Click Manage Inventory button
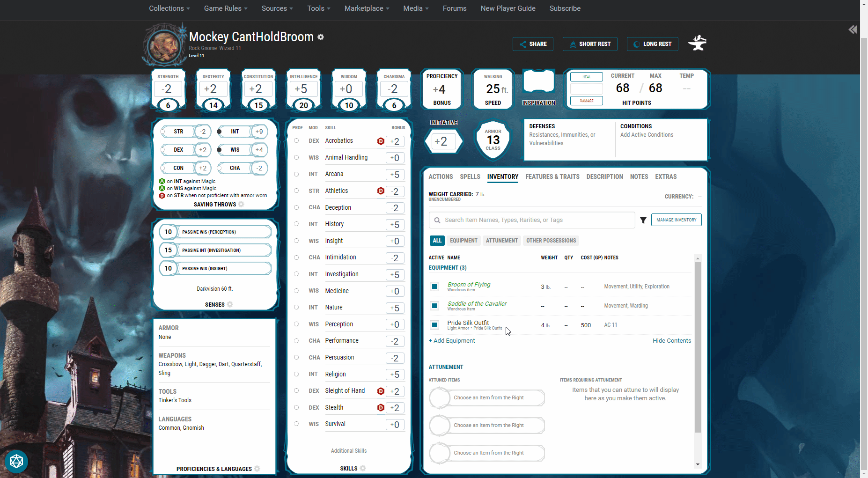The width and height of the screenshot is (868, 478). [676, 220]
